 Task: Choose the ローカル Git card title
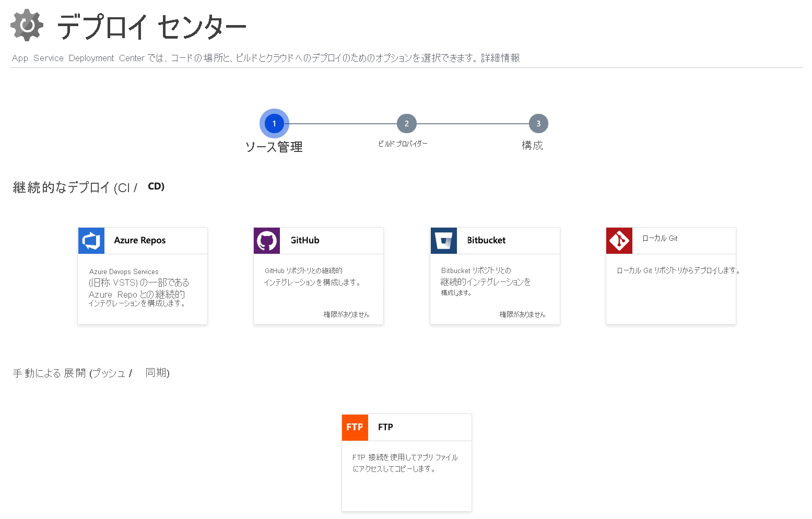660,238
